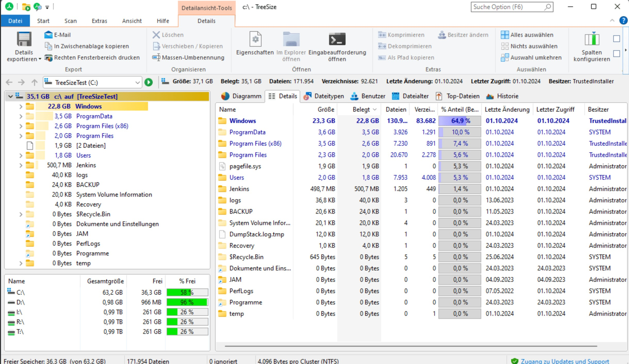Copy details to clipboard (In Zwischenablage kopieren)
The image size is (629, 364).
87,46
